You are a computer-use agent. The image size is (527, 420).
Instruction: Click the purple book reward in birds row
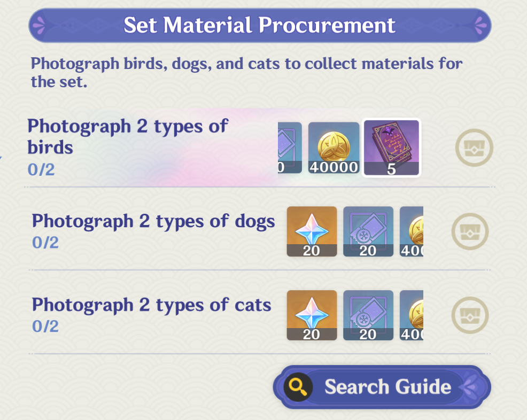click(x=391, y=147)
